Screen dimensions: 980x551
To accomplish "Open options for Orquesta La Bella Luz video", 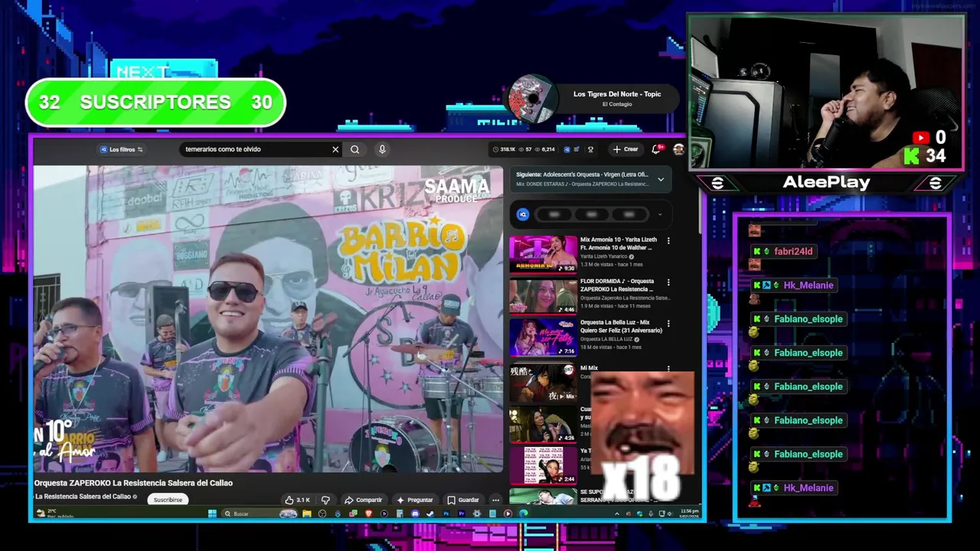I will (x=668, y=324).
